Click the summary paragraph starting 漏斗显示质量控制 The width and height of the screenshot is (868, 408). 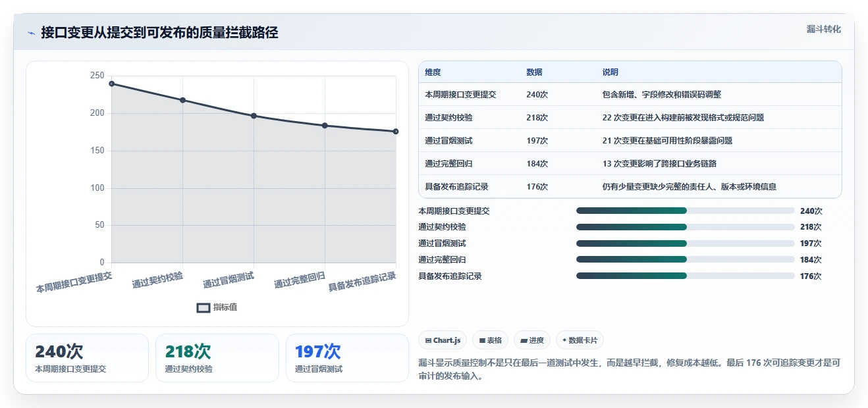[630, 370]
